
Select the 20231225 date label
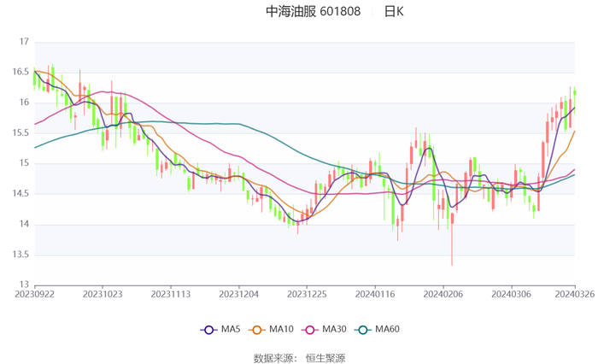(x=307, y=294)
